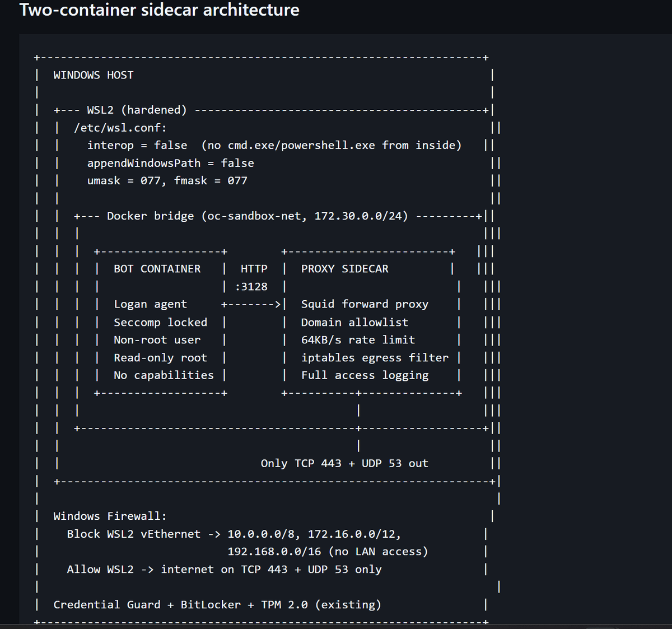Viewport: 672px width, 629px height.
Task: Click the Seccomp locked line
Action: (160, 322)
